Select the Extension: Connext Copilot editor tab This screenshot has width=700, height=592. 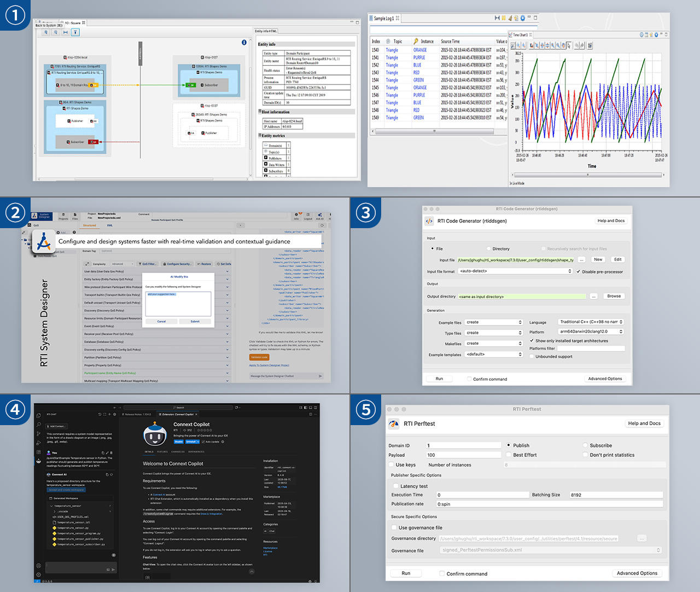(178, 414)
